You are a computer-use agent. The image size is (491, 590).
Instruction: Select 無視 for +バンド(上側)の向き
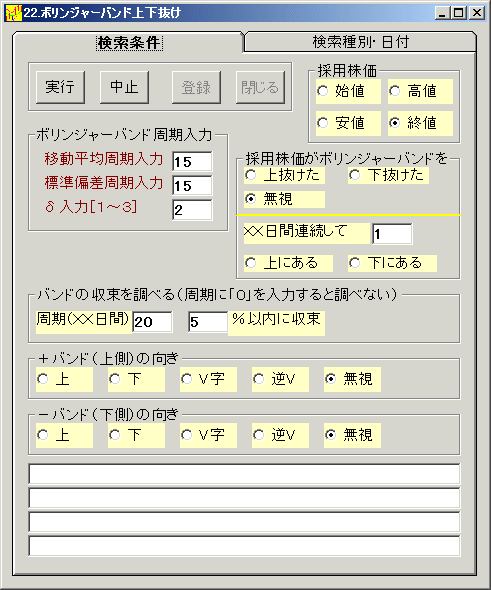click(352, 379)
